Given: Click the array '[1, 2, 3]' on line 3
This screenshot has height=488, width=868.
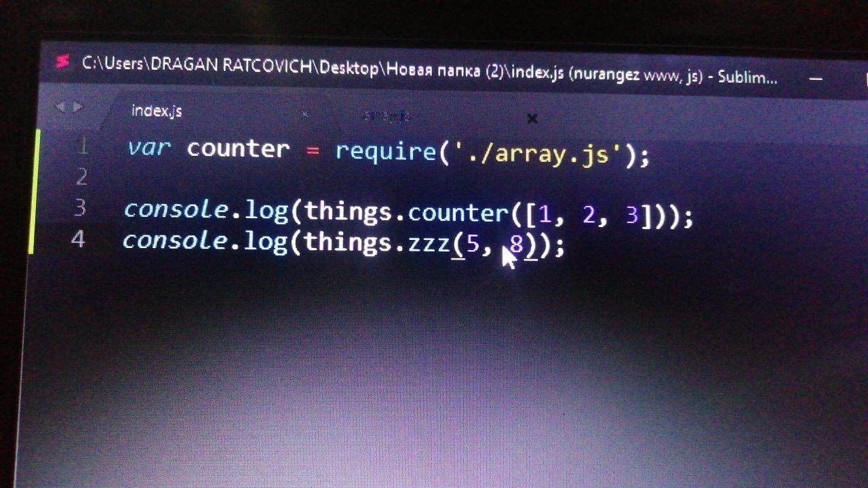Looking at the screenshot, I should click(588, 216).
